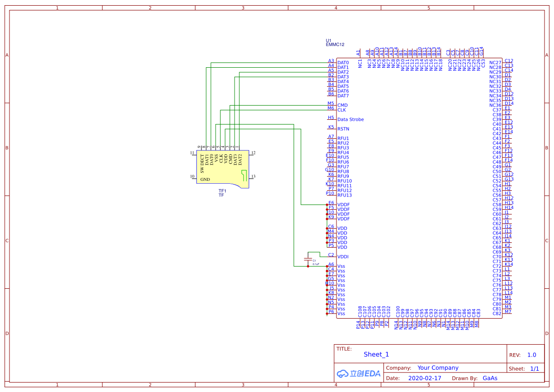Viewport: 554px width, 392px height.
Task: Select the date 2020-02-17
Action: [x=424, y=378]
